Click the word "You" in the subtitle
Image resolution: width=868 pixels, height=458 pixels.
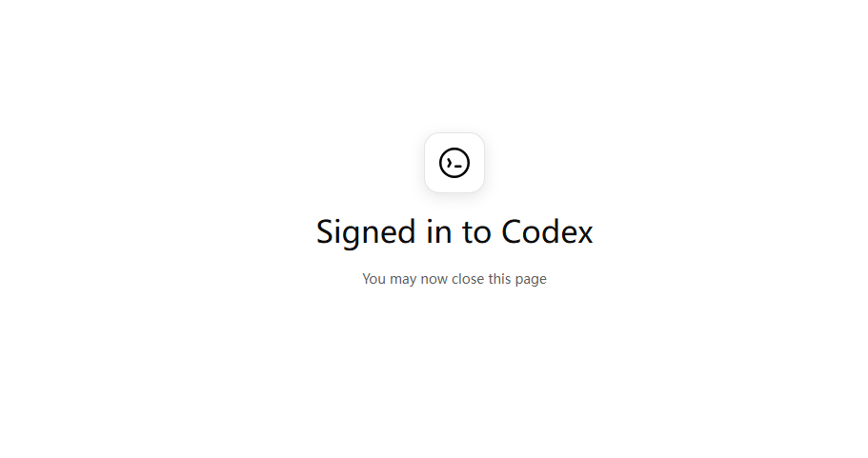click(373, 278)
